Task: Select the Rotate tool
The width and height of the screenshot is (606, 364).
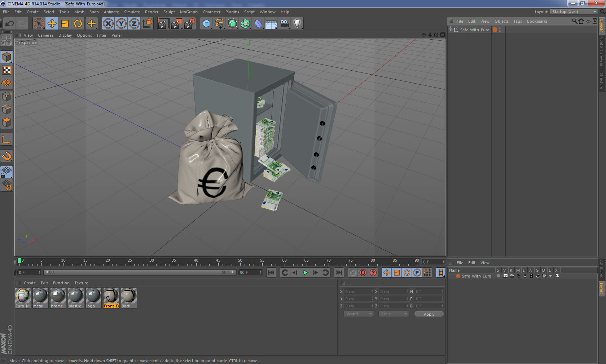Action: click(78, 24)
